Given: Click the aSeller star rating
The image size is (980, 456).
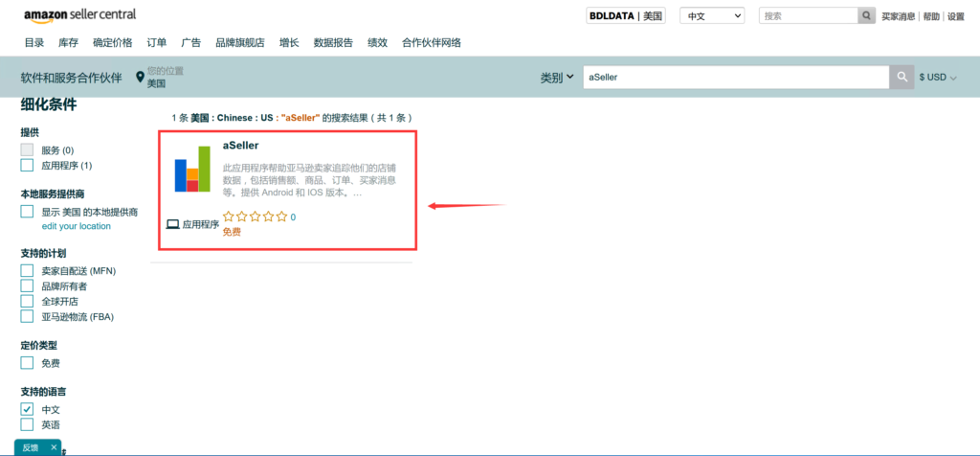Looking at the screenshot, I should pos(255,217).
